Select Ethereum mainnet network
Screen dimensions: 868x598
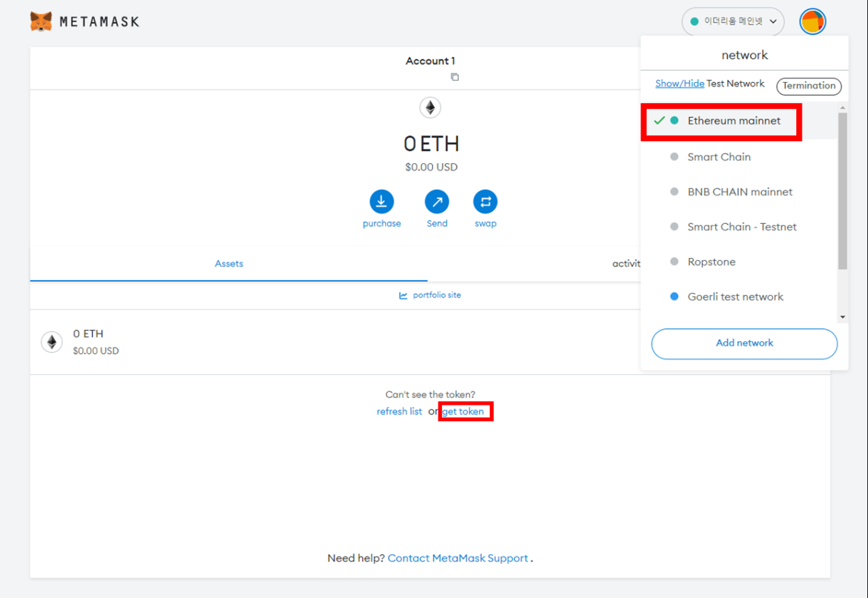tap(733, 121)
